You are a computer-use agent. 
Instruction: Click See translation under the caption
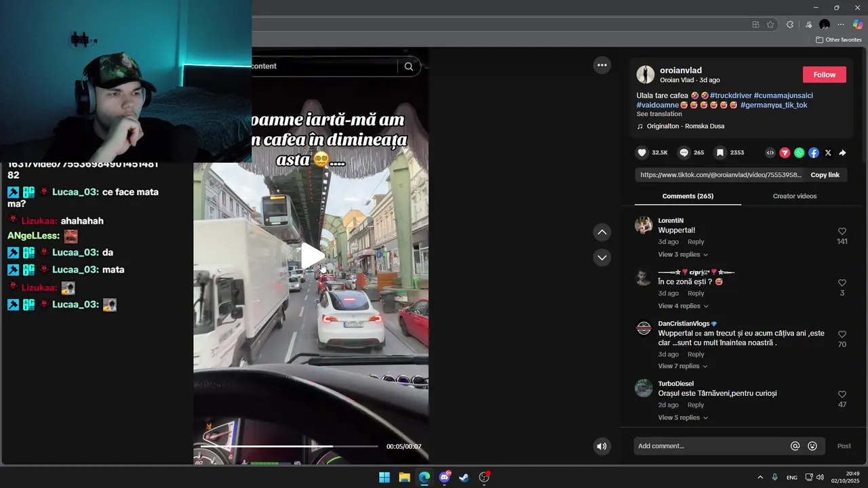pyautogui.click(x=659, y=114)
